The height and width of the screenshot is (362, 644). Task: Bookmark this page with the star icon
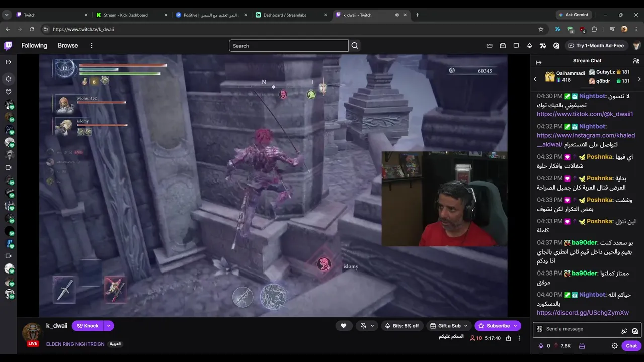[x=541, y=29]
